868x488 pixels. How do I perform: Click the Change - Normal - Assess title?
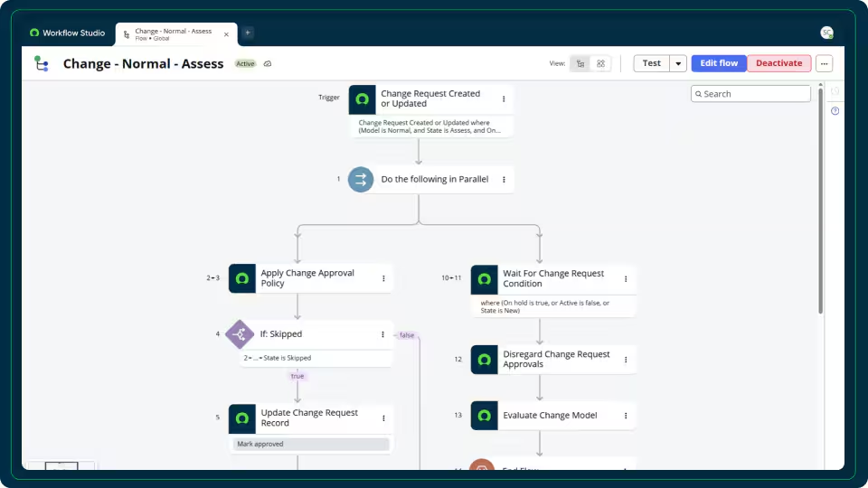pos(144,63)
